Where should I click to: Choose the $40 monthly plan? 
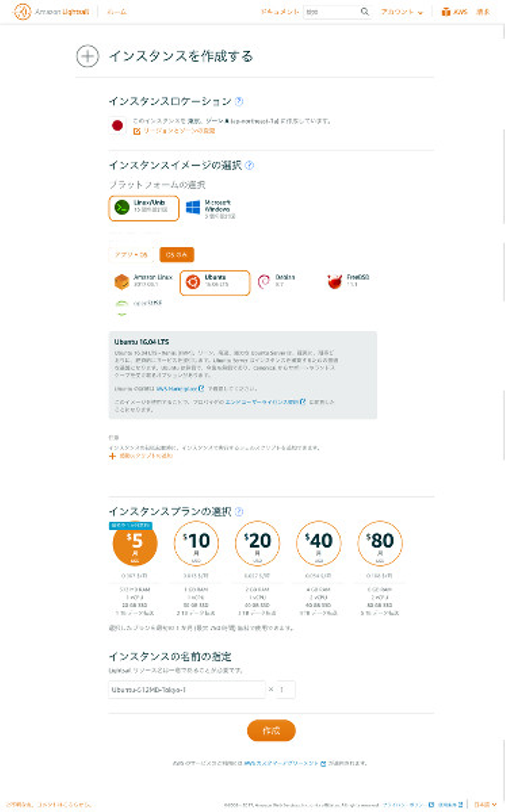point(318,543)
